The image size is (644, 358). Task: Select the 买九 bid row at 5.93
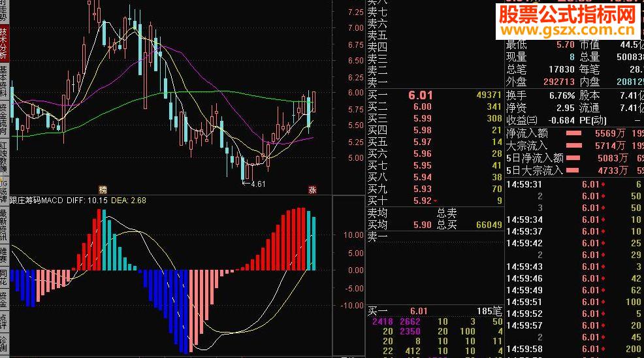tap(434, 189)
